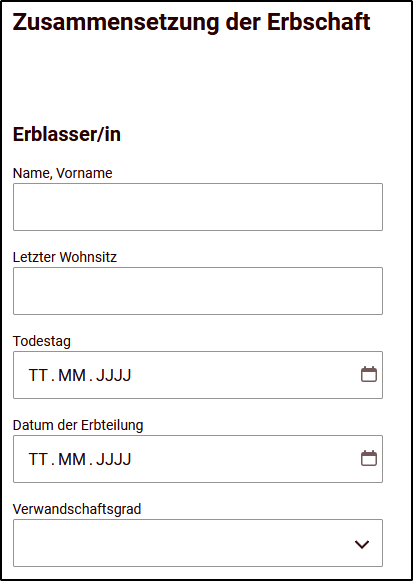
Task: Select the JJJJ year segment in Datum der Erbteilung
Action: coord(113,459)
